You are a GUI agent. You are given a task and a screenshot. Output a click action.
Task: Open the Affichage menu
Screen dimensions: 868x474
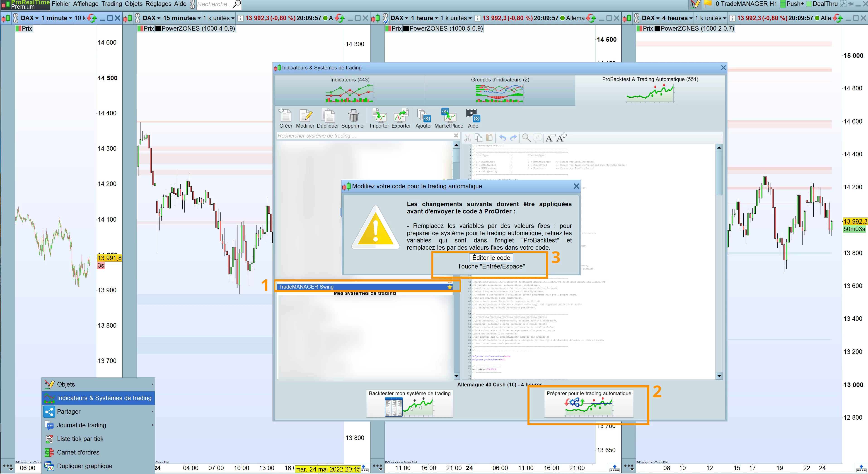pos(86,4)
